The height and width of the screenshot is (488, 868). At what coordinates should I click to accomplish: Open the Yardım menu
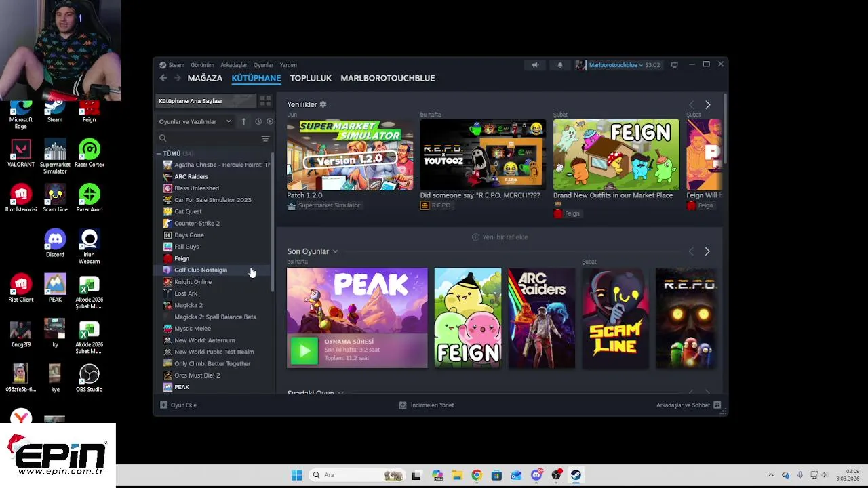tap(288, 65)
